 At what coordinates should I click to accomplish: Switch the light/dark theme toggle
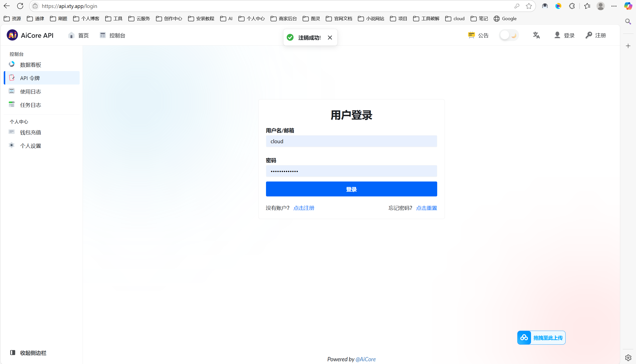click(x=508, y=35)
